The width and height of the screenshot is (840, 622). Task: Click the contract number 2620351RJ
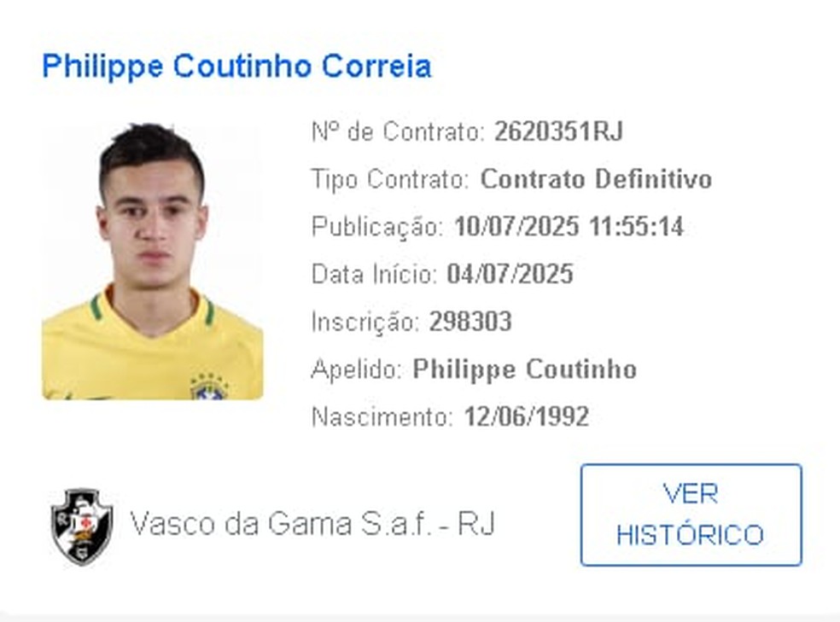pyautogui.click(x=558, y=132)
